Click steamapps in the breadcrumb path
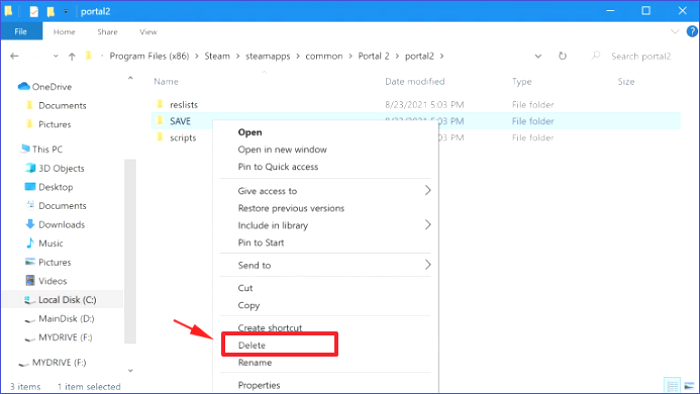The width and height of the screenshot is (700, 394). 267,56
